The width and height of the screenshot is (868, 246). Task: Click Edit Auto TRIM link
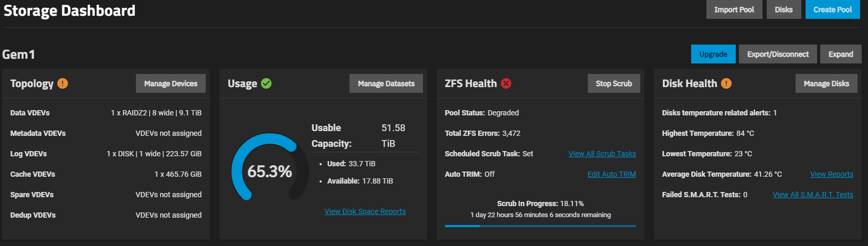(612, 174)
